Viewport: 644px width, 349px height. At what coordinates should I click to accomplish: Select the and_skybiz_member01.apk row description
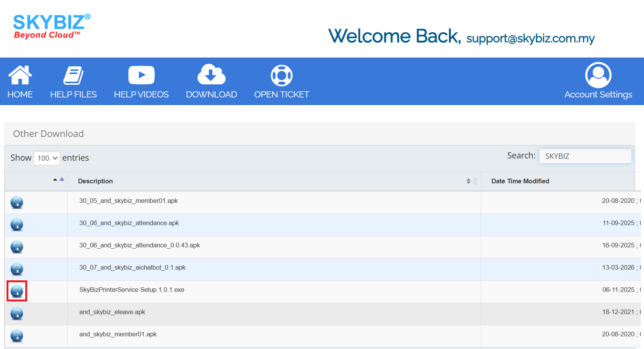click(x=118, y=334)
